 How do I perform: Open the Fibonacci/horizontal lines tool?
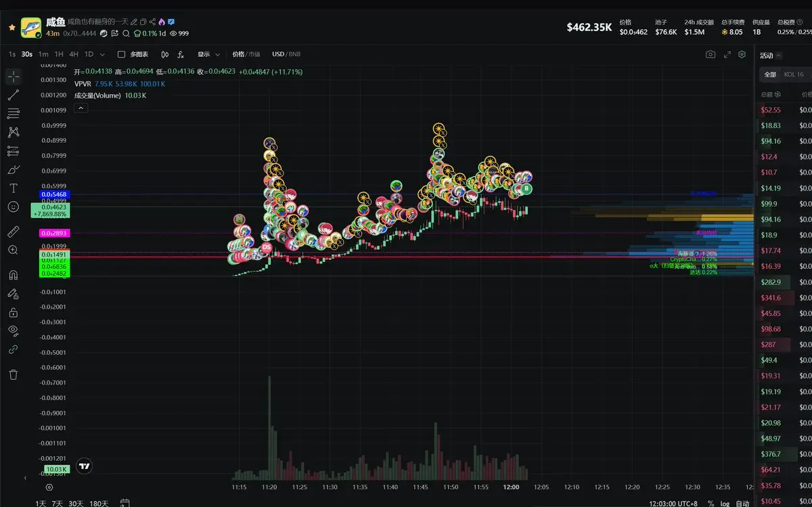tap(14, 114)
